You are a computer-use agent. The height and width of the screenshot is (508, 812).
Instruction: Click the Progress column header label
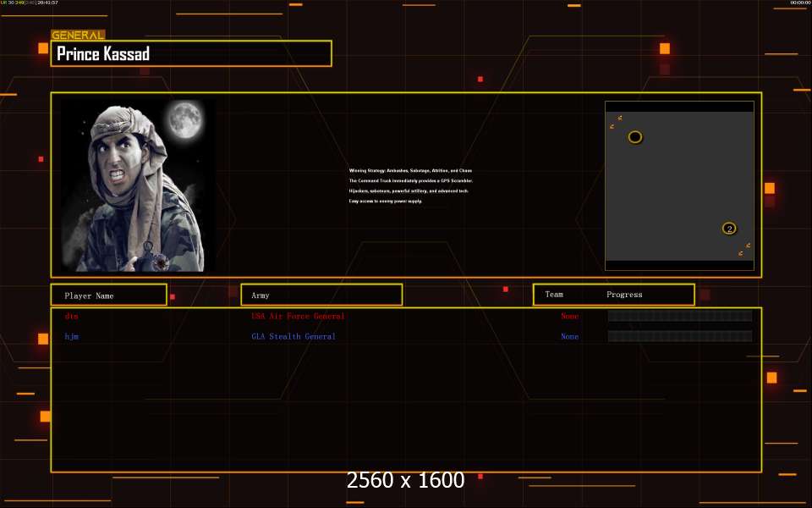coord(624,295)
